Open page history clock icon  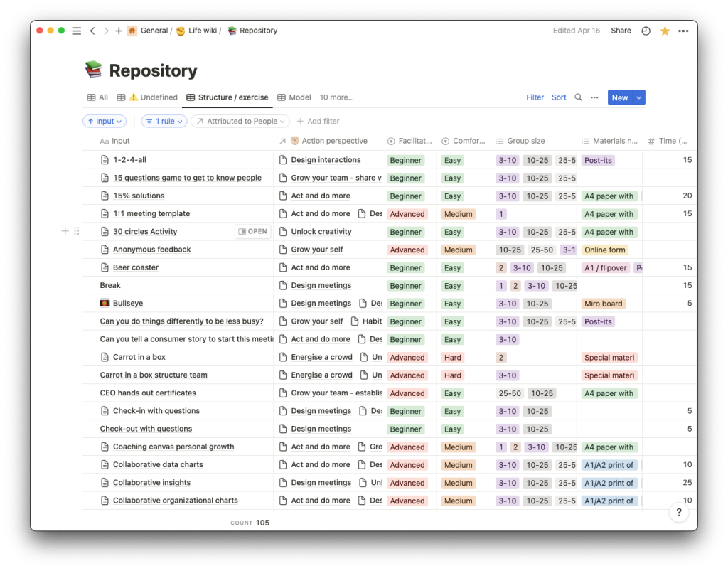(x=646, y=31)
